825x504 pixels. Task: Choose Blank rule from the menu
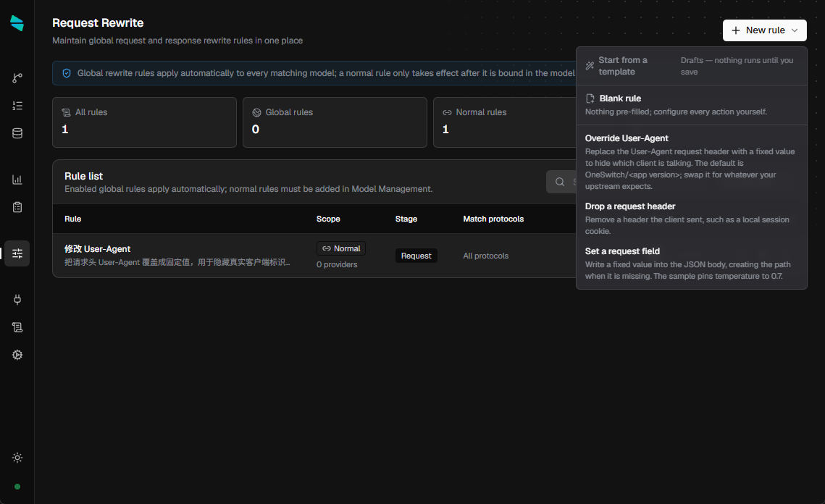coord(691,105)
